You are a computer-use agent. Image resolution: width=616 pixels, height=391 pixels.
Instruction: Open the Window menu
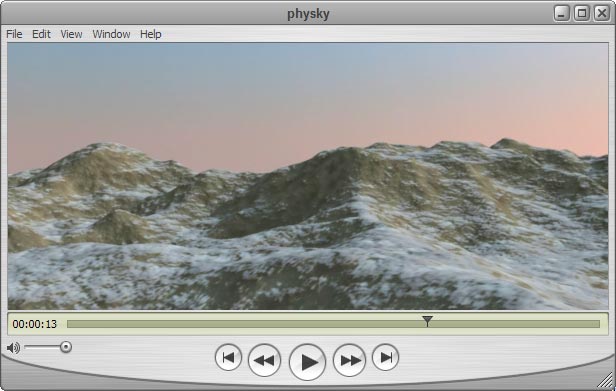111,34
